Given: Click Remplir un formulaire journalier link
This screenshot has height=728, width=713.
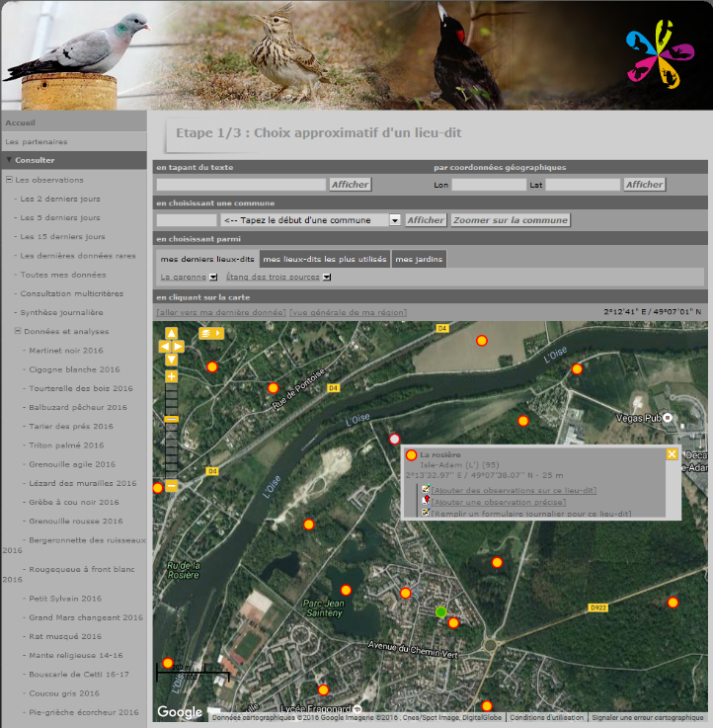Looking at the screenshot, I should click(x=531, y=514).
